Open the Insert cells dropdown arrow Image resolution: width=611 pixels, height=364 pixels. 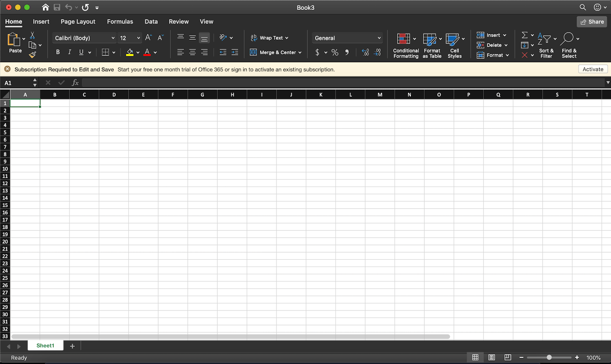505,35
